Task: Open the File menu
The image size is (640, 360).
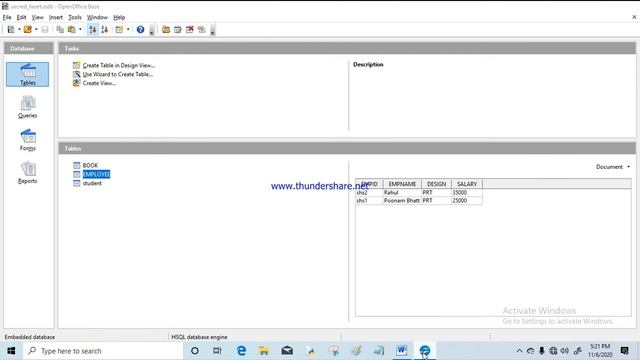Action: (x=7, y=17)
